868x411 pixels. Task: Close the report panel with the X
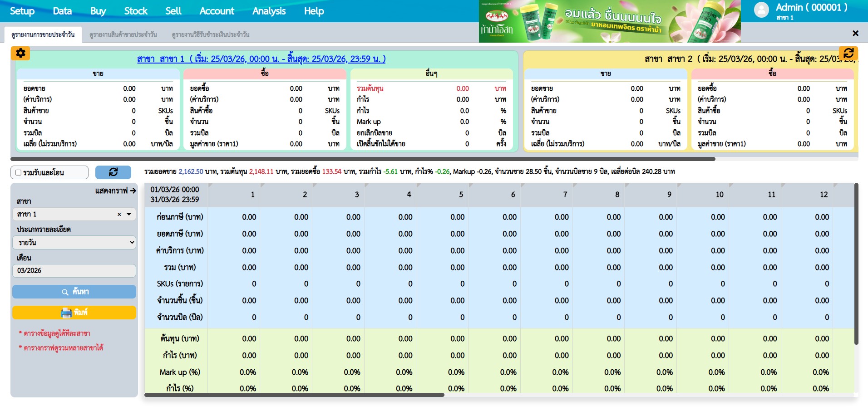855,33
